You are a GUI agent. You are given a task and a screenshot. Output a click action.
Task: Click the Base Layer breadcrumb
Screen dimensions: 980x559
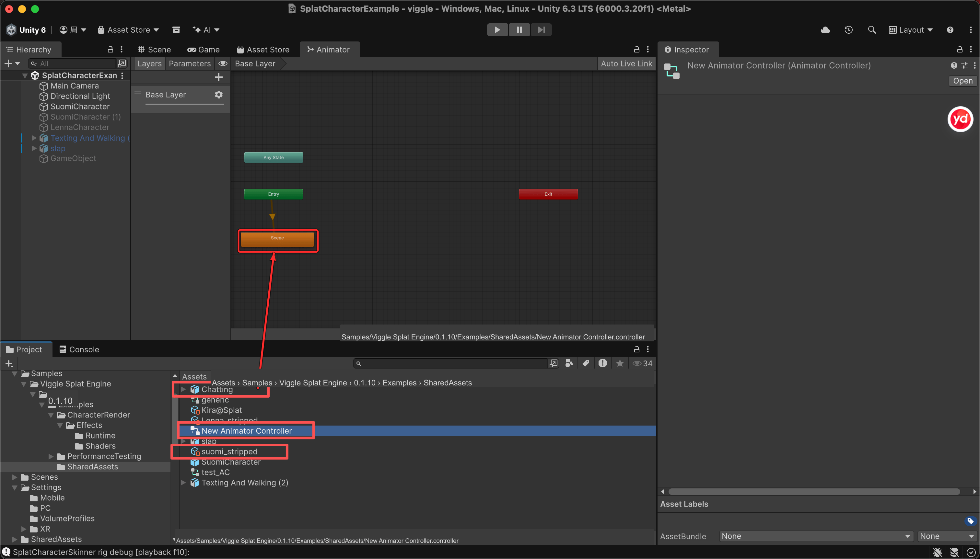tap(255, 64)
